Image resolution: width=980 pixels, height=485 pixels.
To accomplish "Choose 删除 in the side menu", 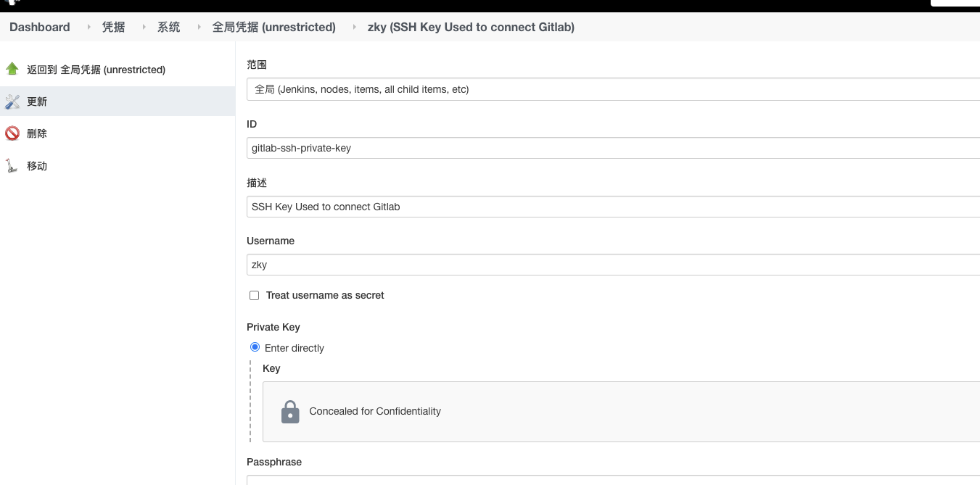I will (x=37, y=133).
